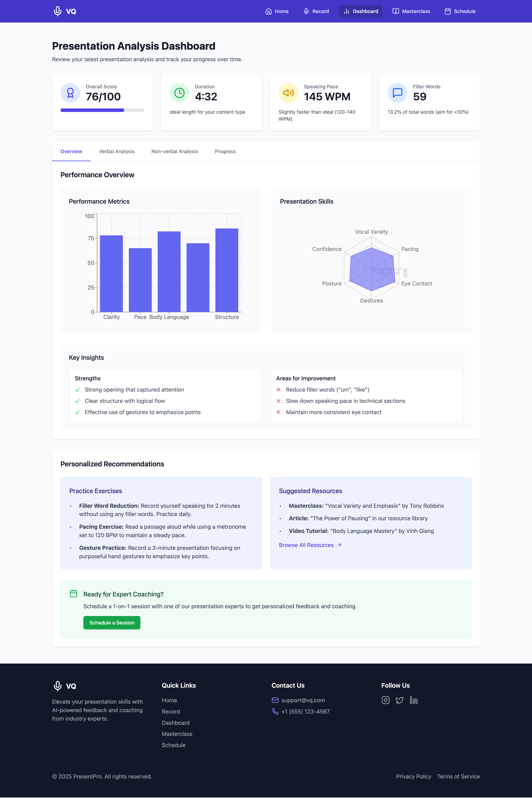Switch to the Verbal Analysis tab
The width and height of the screenshot is (532, 798).
point(116,151)
